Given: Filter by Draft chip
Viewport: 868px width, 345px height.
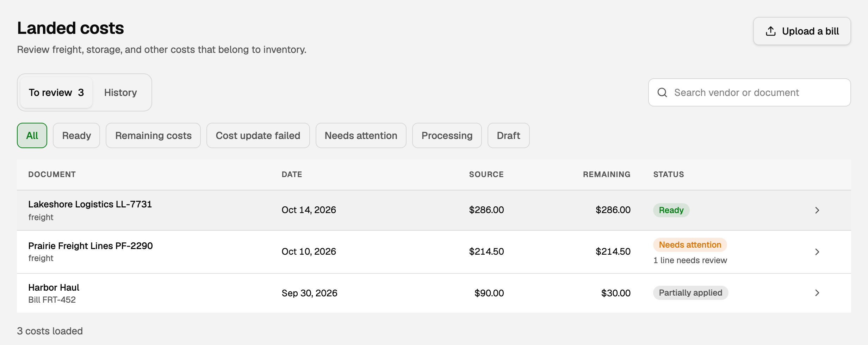Looking at the screenshot, I should click(508, 135).
